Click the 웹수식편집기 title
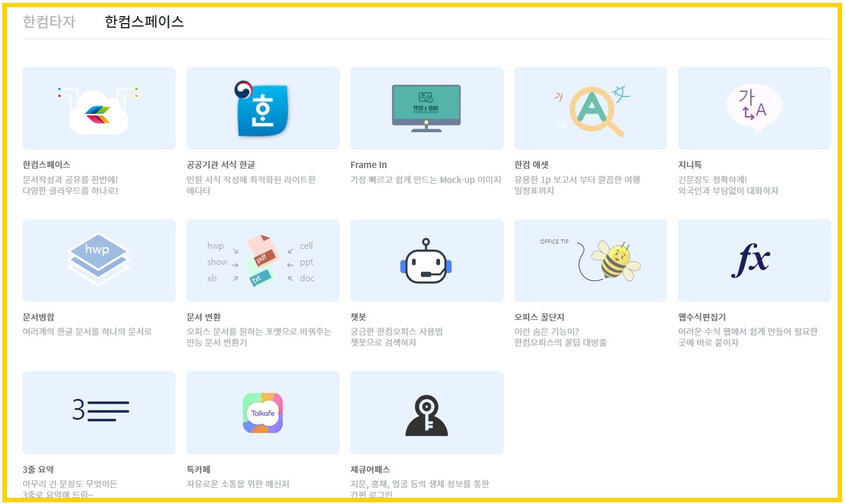This screenshot has width=845, height=504. coord(702,317)
